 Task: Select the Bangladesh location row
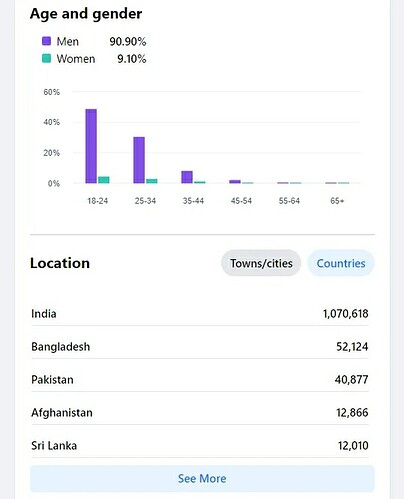click(x=200, y=346)
